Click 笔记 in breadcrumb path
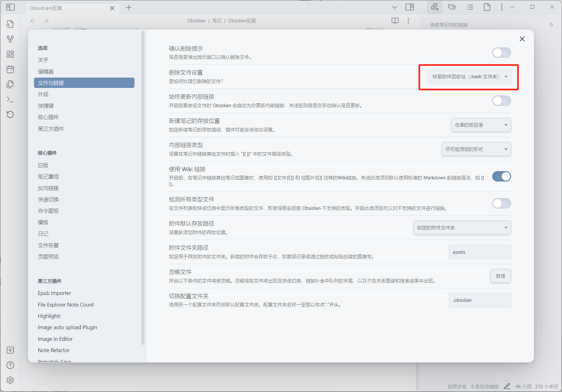The height and width of the screenshot is (392, 562). tap(217, 21)
